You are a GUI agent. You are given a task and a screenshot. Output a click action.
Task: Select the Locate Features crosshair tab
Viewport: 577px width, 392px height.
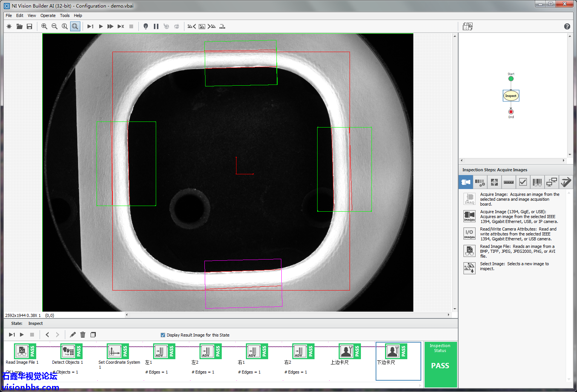[x=494, y=182]
